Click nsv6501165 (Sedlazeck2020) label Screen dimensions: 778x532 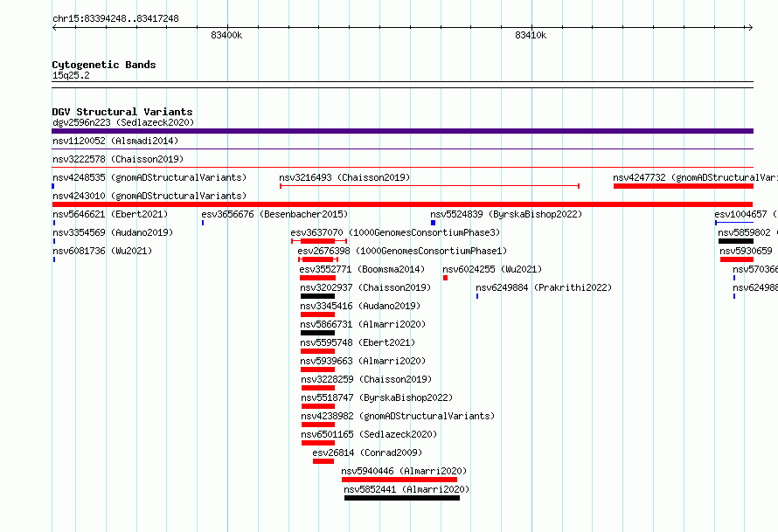pos(369,434)
